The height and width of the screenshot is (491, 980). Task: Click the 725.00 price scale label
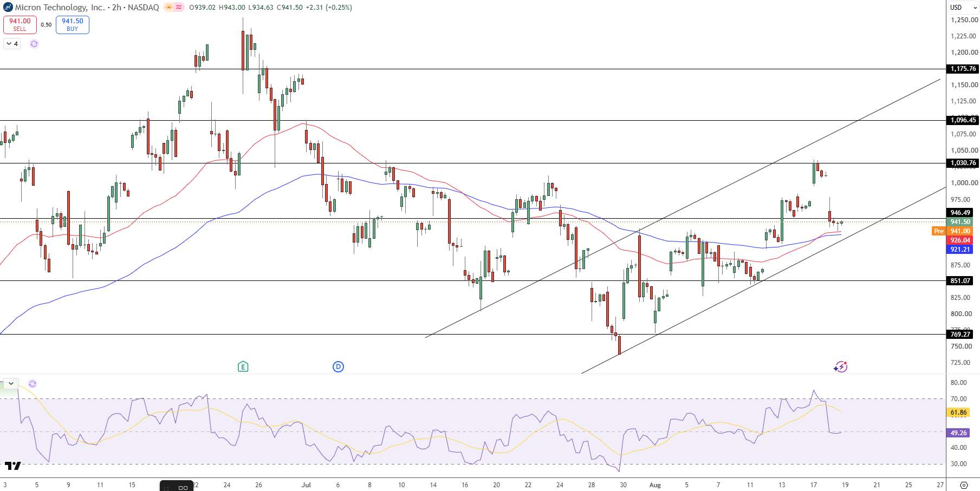tap(960, 363)
